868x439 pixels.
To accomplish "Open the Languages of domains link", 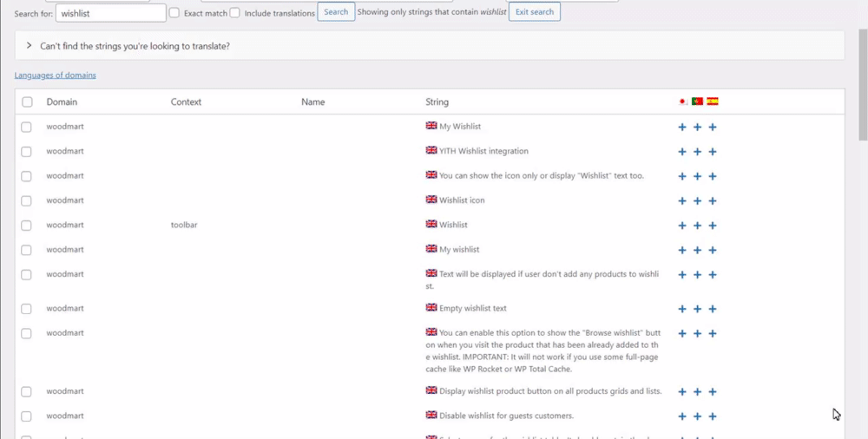I will click(56, 75).
